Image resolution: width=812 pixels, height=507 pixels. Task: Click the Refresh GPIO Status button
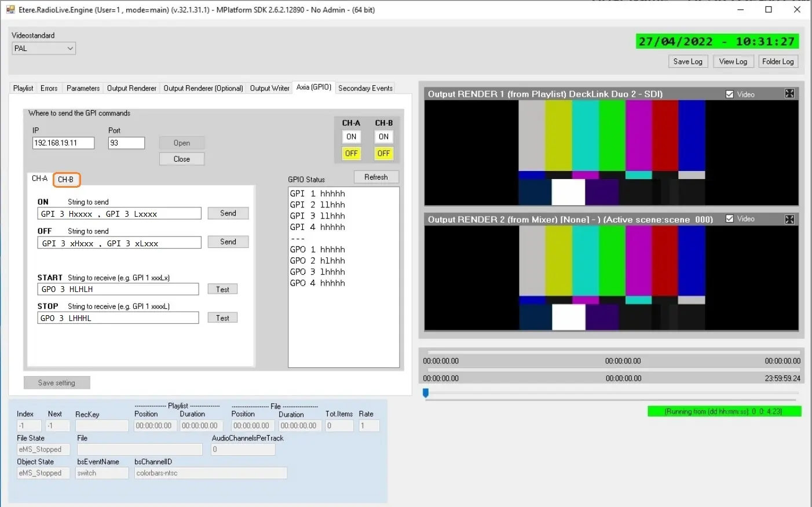376,177
